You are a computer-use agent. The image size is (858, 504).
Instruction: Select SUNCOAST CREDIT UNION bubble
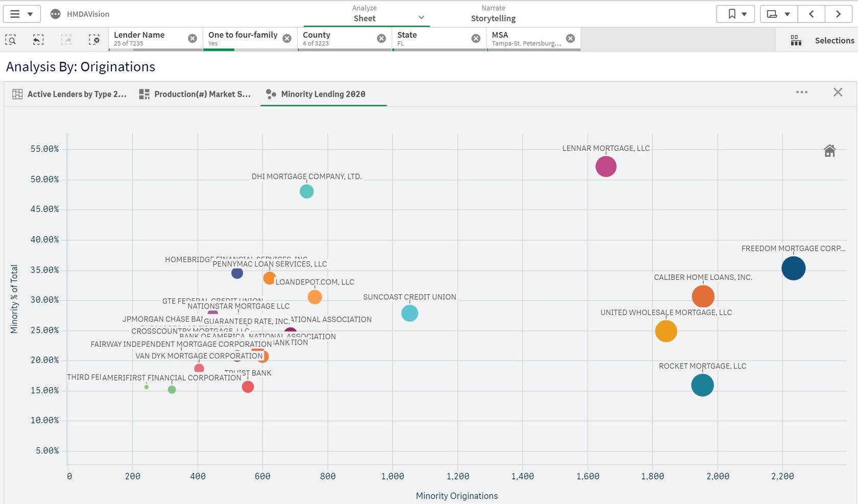[x=410, y=313]
